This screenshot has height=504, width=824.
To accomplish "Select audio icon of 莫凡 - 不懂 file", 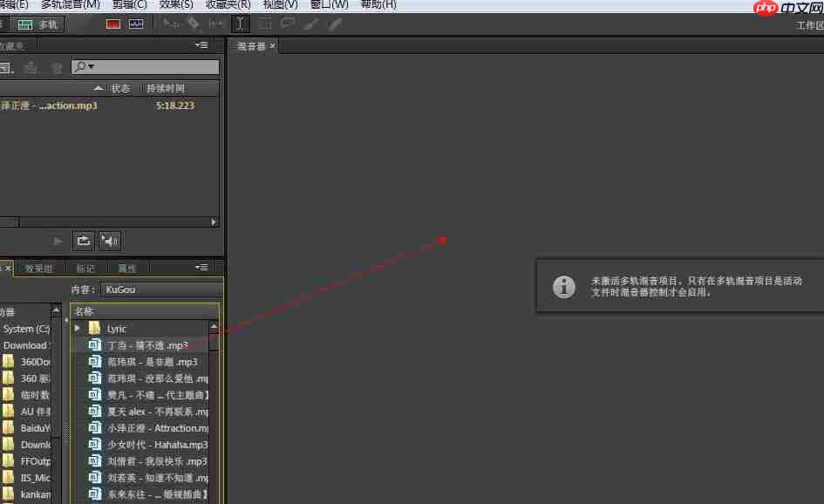I will [94, 395].
